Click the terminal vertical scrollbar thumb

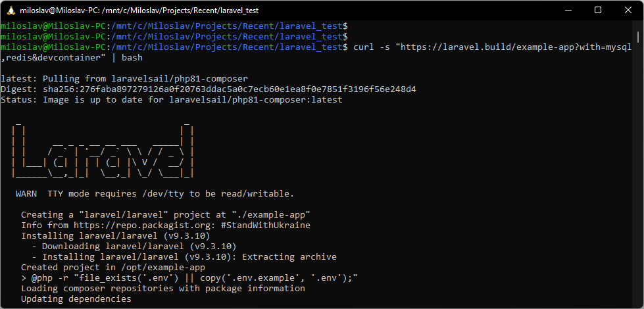(639, 37)
